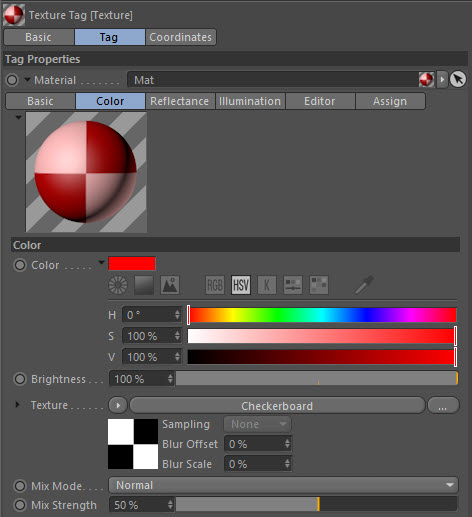Screen dimensions: 472x517
Task: Toggle the Mix Strength keyframe circle
Action: [x=20, y=505]
